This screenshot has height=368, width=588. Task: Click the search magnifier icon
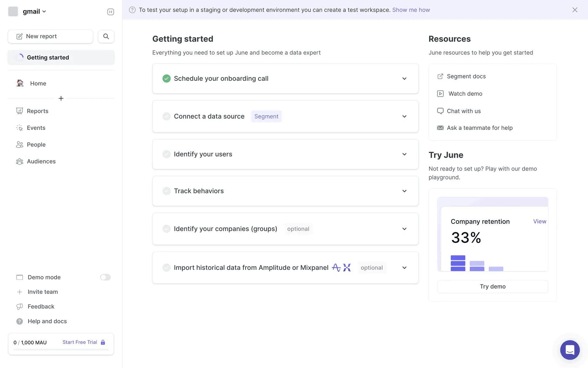pos(106,36)
